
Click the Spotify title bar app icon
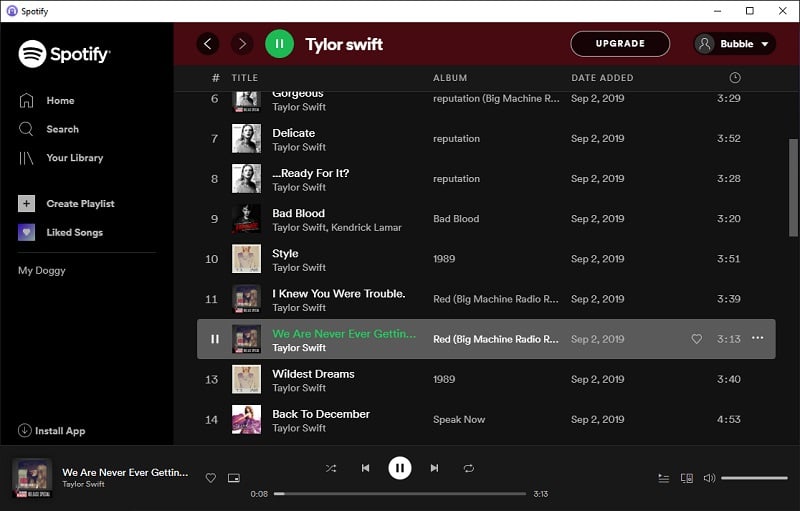[12, 11]
